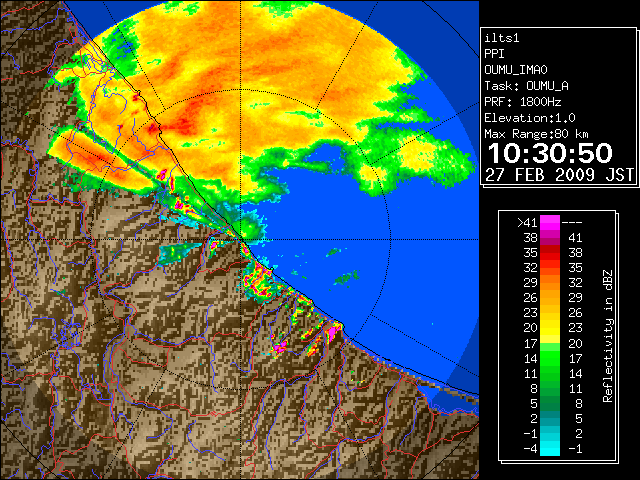Click the green 14 dBZ legend swatch
The width and height of the screenshot is (640, 480).
[550, 358]
